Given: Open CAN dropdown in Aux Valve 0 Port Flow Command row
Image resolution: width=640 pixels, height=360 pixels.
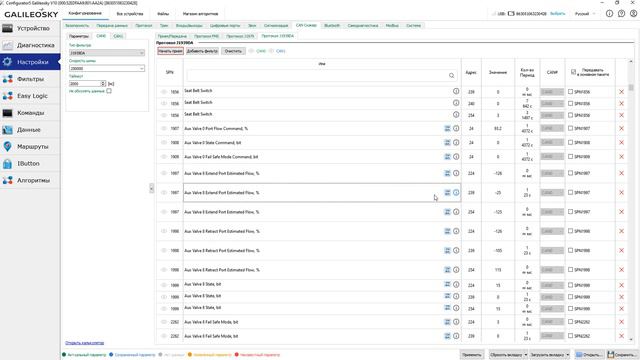Looking at the screenshot, I should (552, 129).
